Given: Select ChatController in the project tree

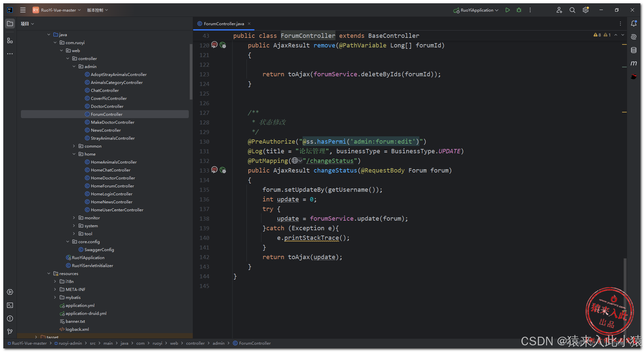Looking at the screenshot, I should coord(105,90).
